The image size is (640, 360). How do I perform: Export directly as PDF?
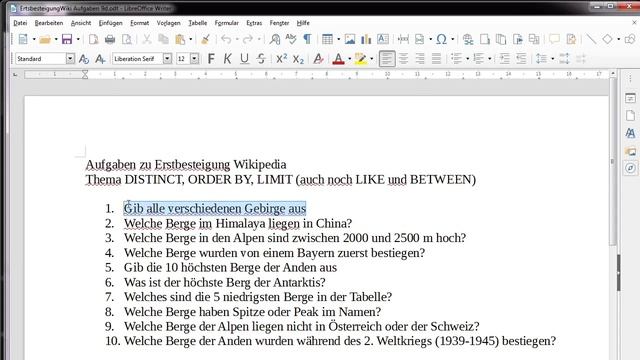tap(93, 39)
